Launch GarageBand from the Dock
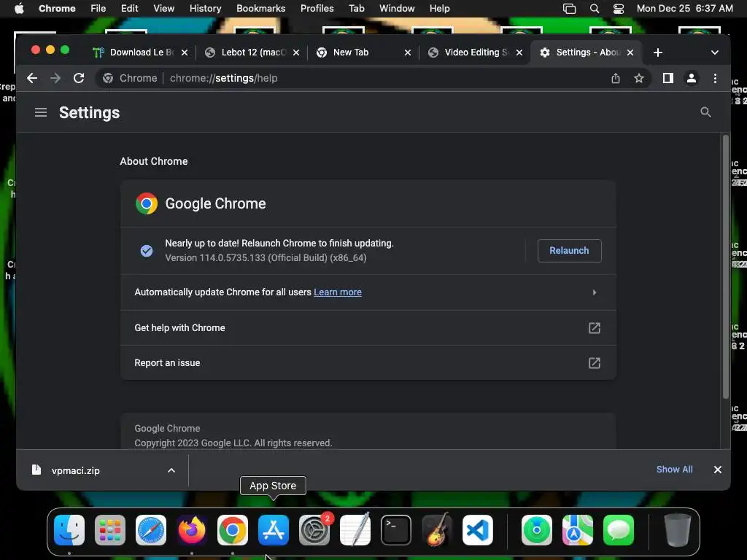Screen dimensions: 747x560 click(x=437, y=530)
